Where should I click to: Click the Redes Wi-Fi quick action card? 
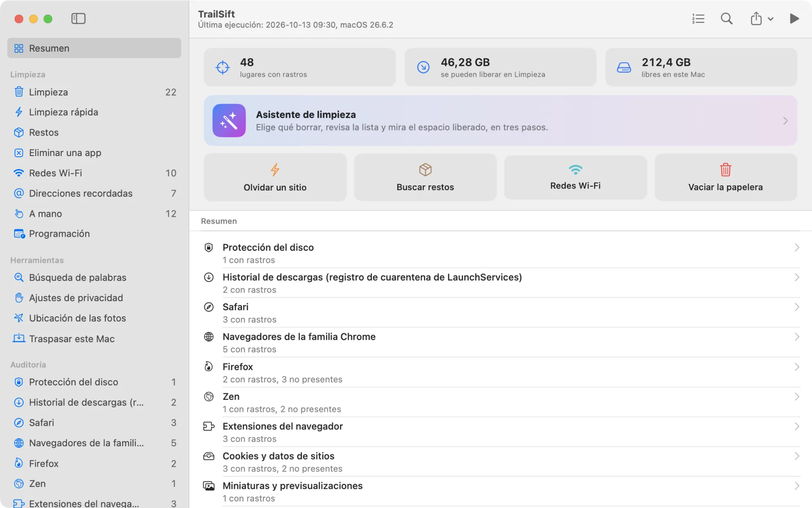[575, 177]
